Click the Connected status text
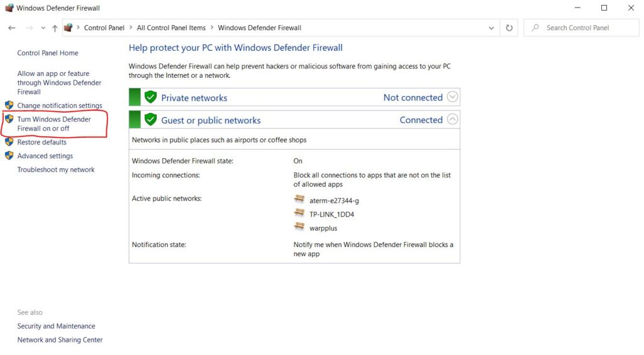Image resolution: width=644 pixels, height=355 pixels. [x=421, y=120]
